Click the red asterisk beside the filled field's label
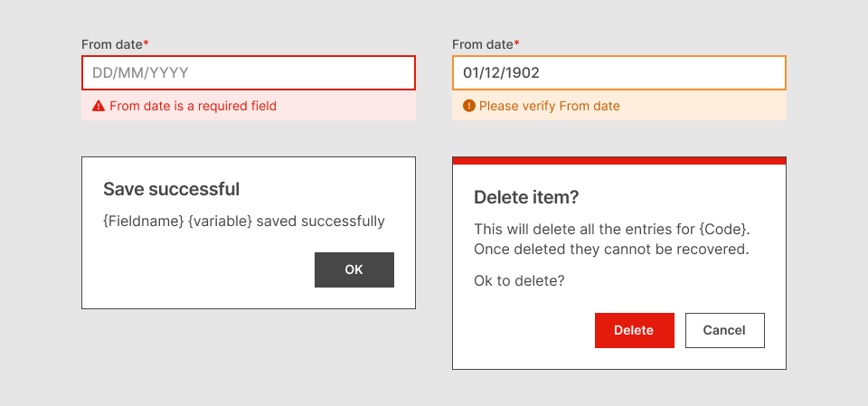Image resolution: width=868 pixels, height=406 pixels. tap(517, 43)
